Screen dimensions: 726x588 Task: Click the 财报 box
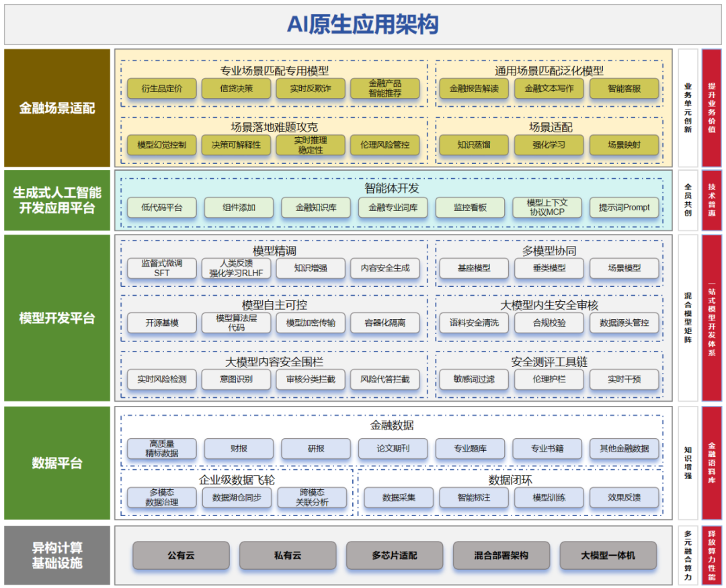tap(239, 448)
